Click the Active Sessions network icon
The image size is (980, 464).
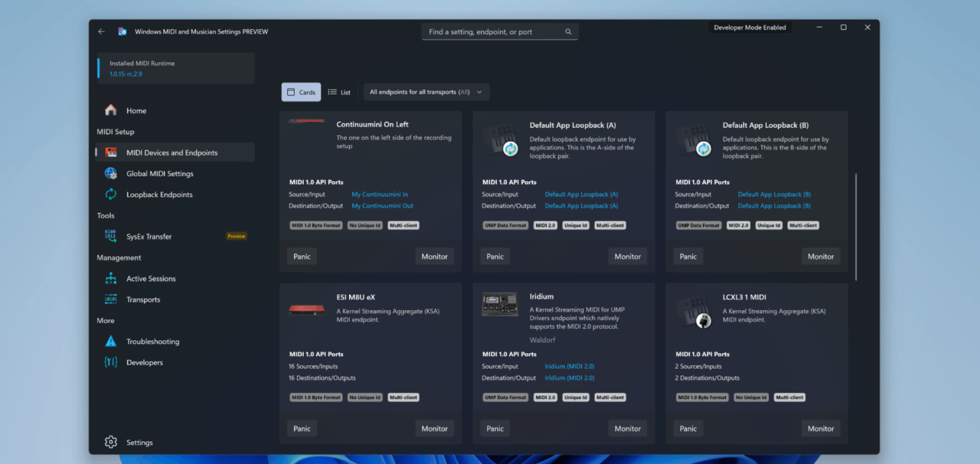click(x=110, y=278)
